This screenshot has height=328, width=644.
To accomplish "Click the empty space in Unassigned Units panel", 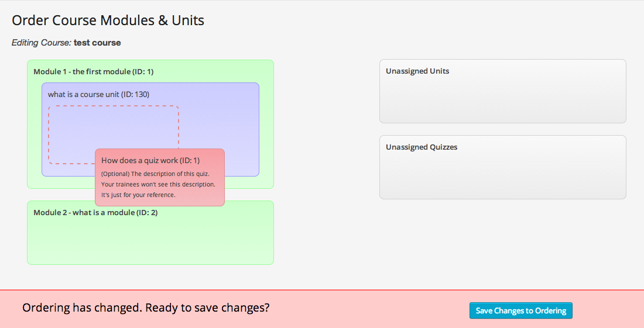I will 502,99.
